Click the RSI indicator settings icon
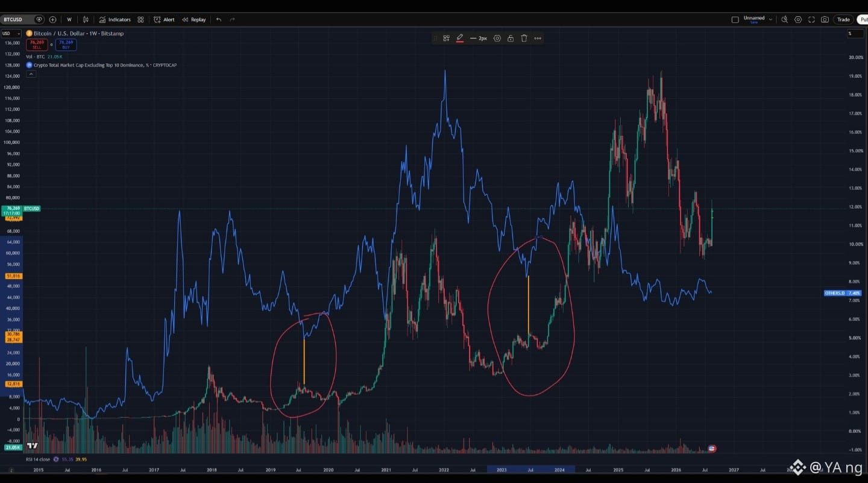The width and height of the screenshot is (868, 483). pos(56,459)
